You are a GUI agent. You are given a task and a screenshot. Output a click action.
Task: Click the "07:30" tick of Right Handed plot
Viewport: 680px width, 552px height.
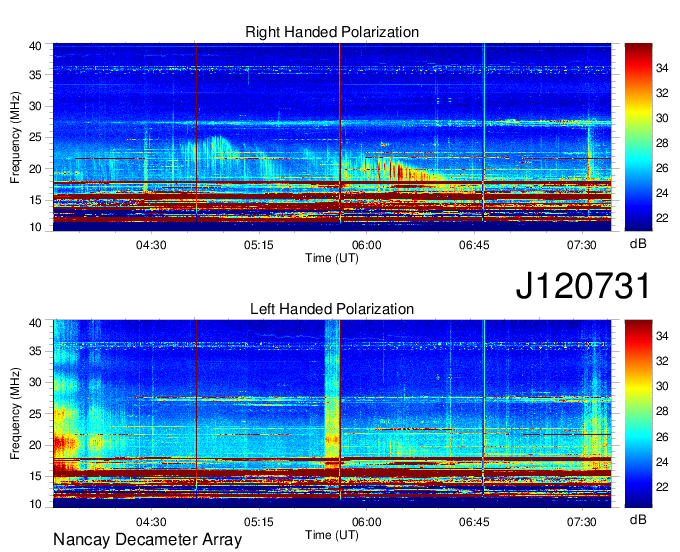tap(582, 245)
